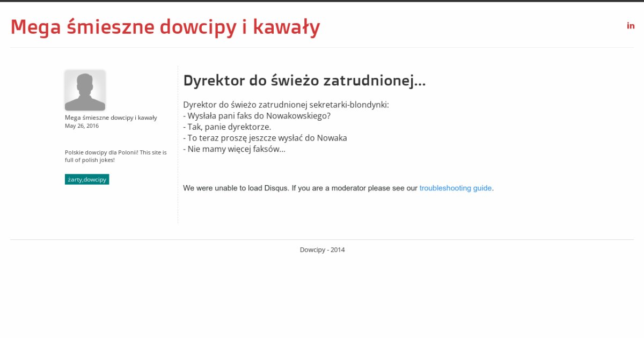Click the line 'Tak, panie dyrektorze.'
The height and width of the screenshot is (338, 644).
click(x=227, y=127)
